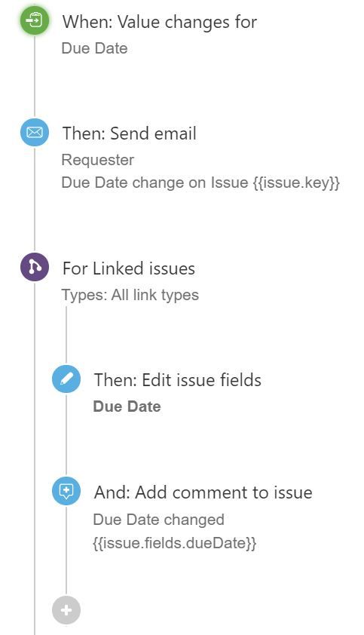Select the 'Then: Send email' action
364x635 pixels.
(129, 133)
